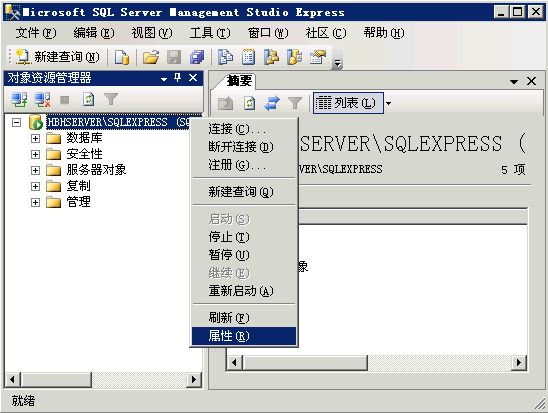Choose 连接(C)... in context menu

click(x=244, y=129)
